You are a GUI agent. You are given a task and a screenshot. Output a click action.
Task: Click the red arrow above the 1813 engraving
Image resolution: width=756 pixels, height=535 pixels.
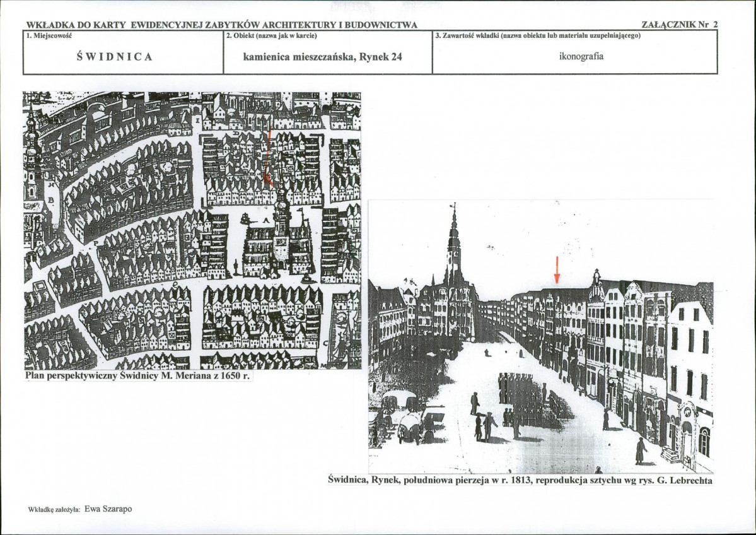pyautogui.click(x=556, y=270)
